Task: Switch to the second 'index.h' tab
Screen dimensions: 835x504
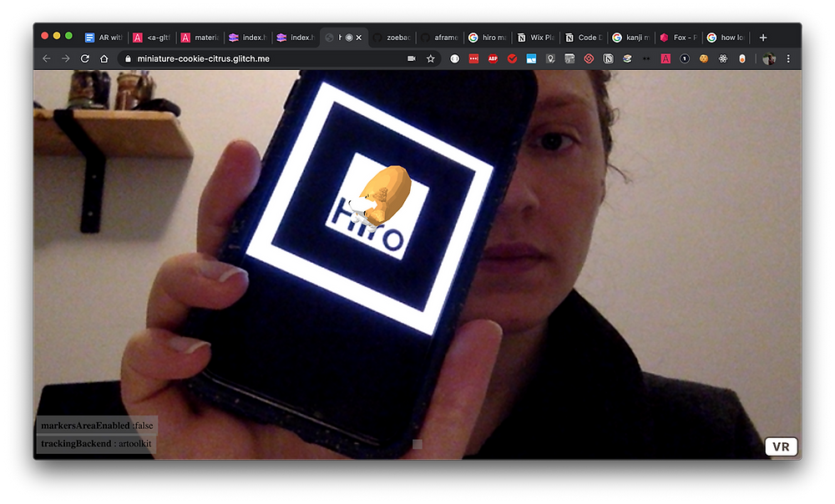Action: [296, 38]
